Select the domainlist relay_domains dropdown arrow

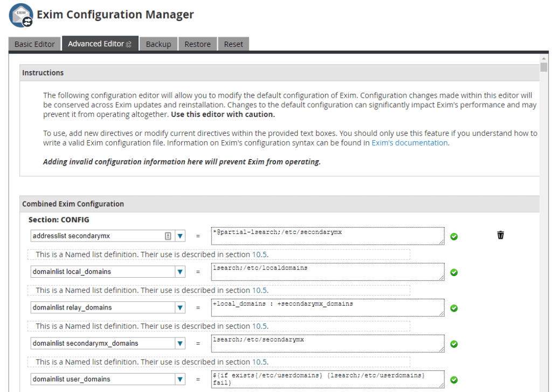coord(180,307)
